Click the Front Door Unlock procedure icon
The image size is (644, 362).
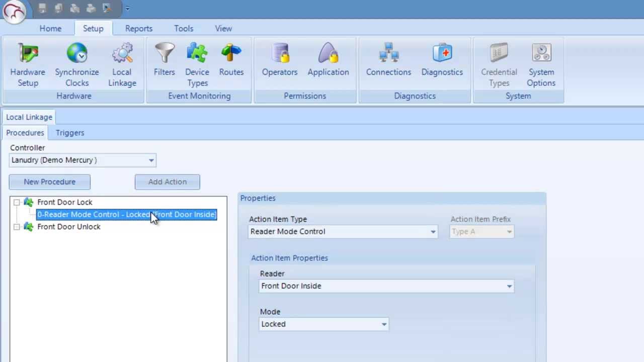coord(29,227)
